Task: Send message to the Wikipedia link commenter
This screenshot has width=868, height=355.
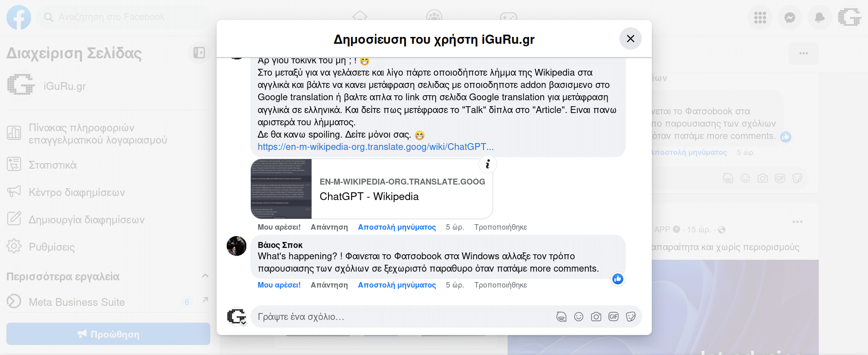Action: [x=397, y=227]
